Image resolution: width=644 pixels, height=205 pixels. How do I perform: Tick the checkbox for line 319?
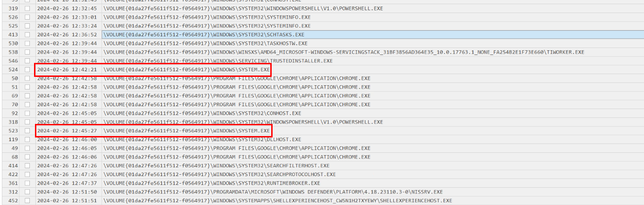[x=27, y=8]
